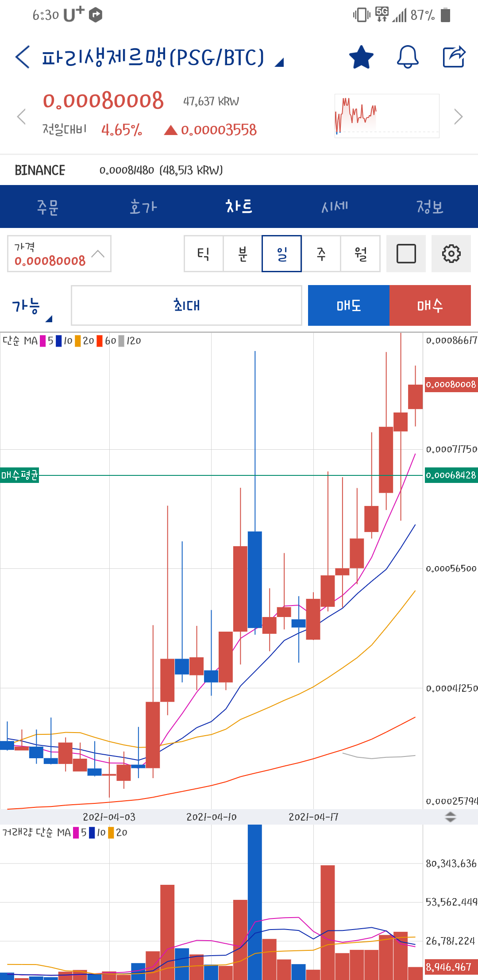This screenshot has width=478, height=980.
Task: Tap the volume value 8,946.967 tag
Action: point(451,967)
